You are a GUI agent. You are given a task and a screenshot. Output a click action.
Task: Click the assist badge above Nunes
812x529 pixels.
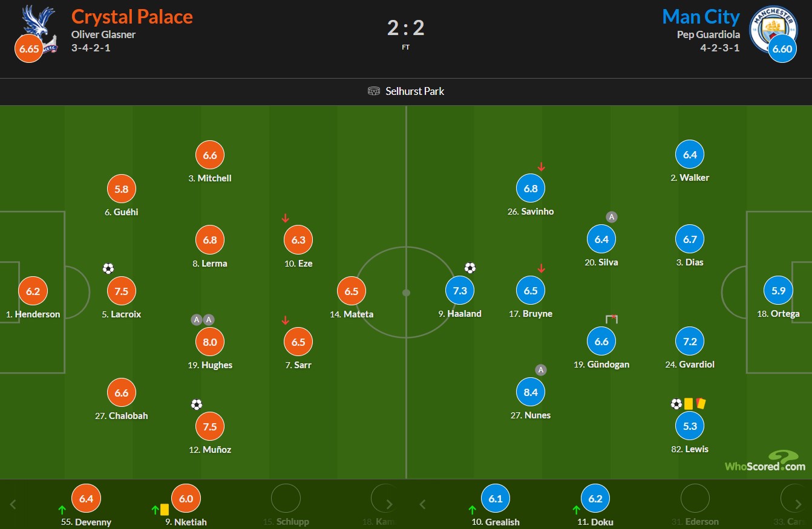541,370
